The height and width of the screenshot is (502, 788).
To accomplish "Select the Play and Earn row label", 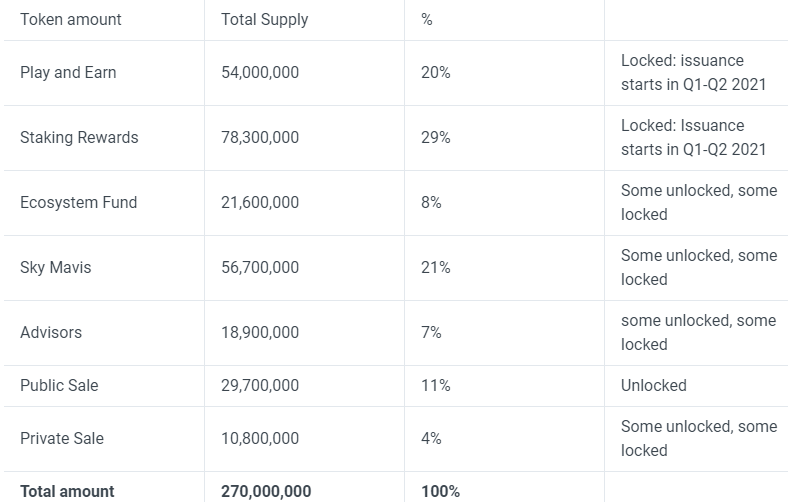I will coord(68,72).
